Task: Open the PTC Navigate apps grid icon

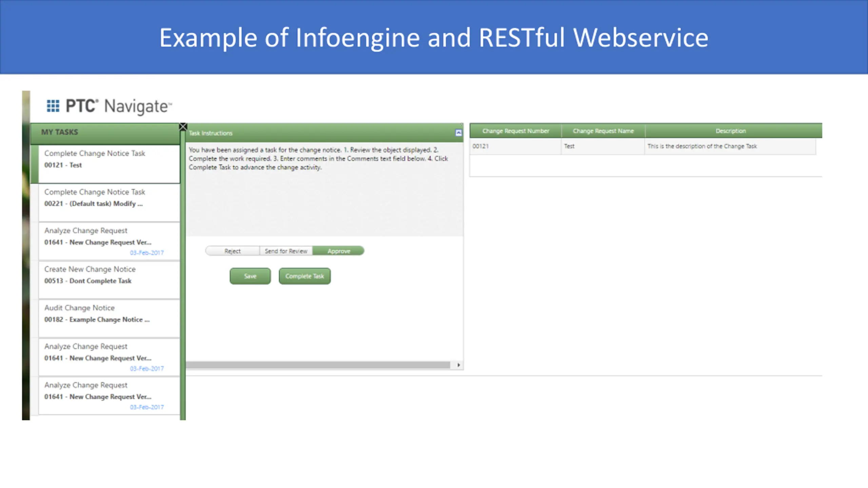Action: (53, 106)
